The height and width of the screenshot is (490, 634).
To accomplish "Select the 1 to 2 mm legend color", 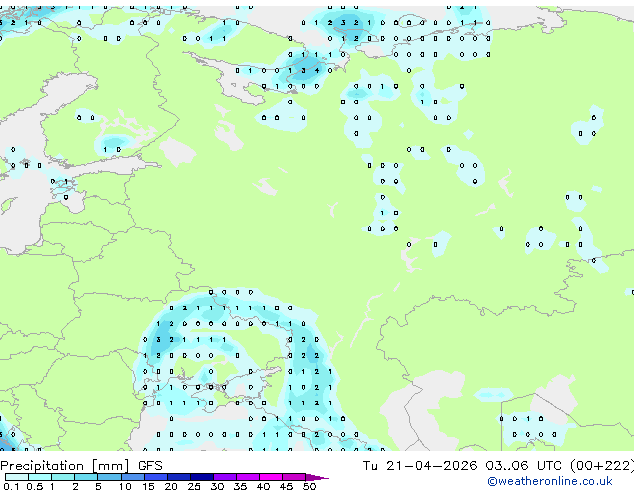I will tap(63, 477).
